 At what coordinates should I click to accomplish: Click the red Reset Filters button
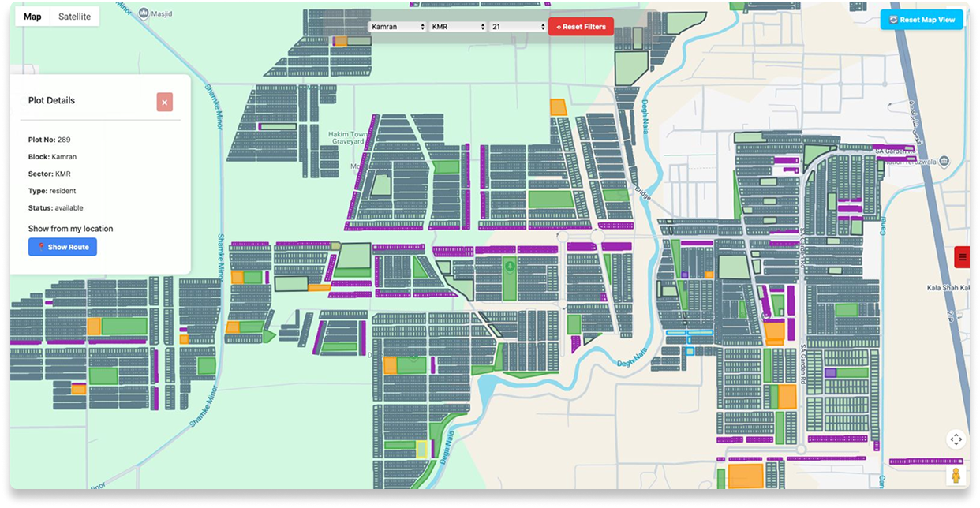[x=581, y=27]
